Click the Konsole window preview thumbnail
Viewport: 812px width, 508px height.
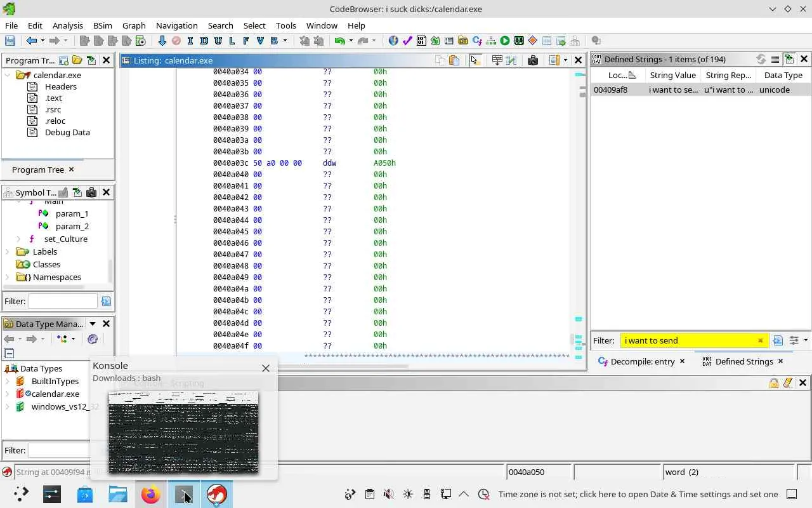(183, 432)
